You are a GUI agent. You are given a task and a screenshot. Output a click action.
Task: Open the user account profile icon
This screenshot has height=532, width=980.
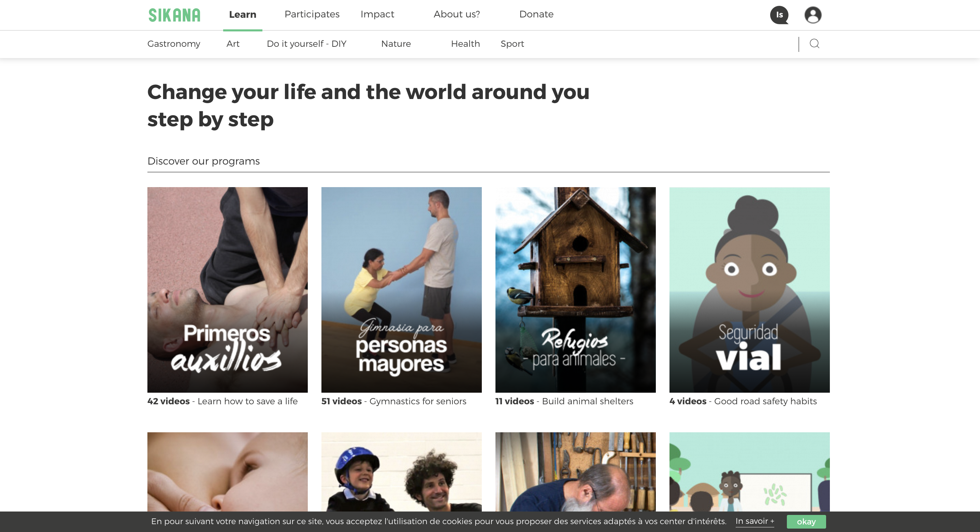click(x=812, y=15)
